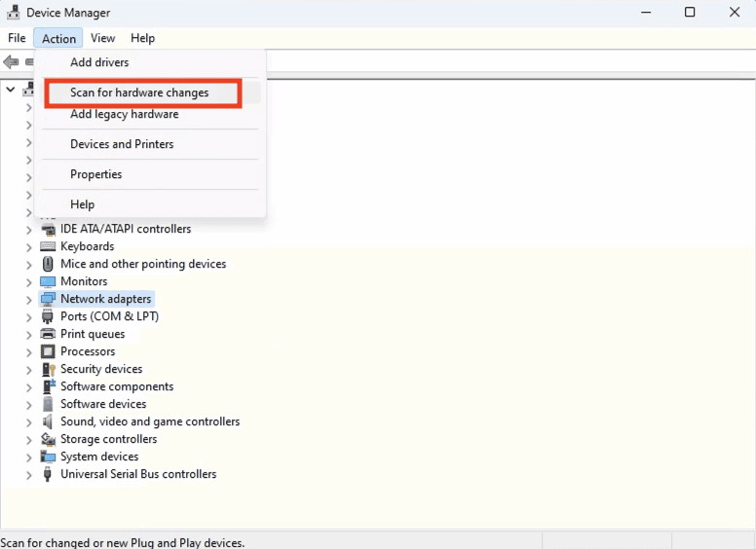The width and height of the screenshot is (756, 549).
Task: Select Add drivers in Action menu
Action: click(99, 62)
